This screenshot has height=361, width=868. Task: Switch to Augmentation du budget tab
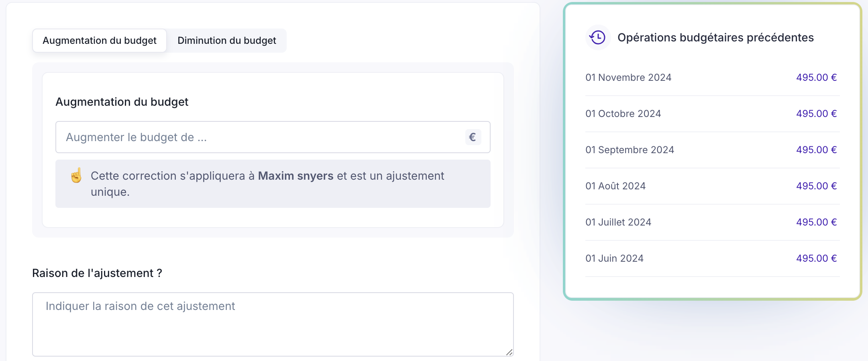[100, 41]
